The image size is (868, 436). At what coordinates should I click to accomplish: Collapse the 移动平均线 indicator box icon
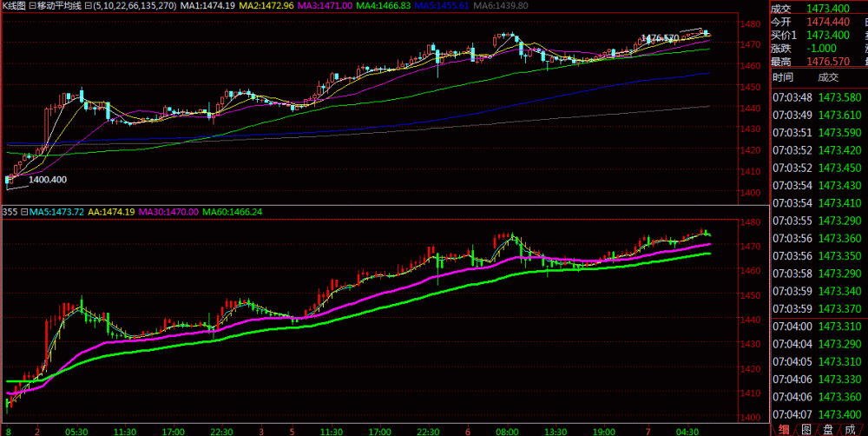pyautogui.click(x=32, y=7)
